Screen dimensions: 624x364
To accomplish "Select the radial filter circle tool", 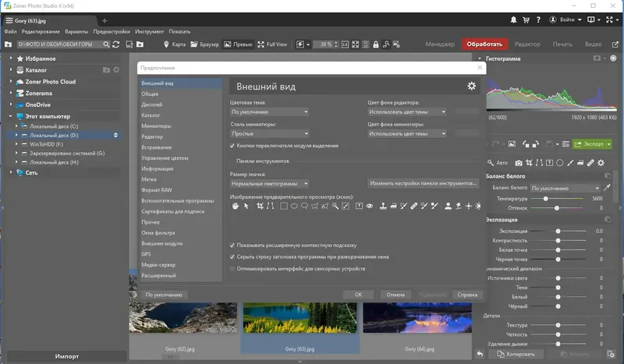I will click(x=559, y=163).
